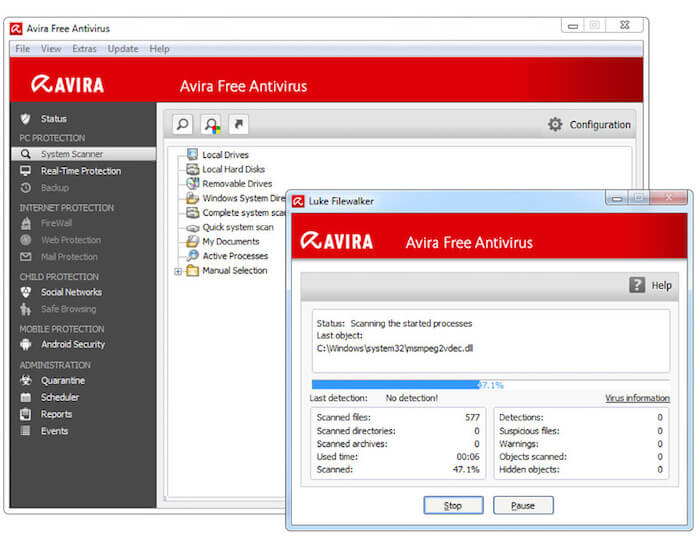Click the create shortcut arrow icon

click(238, 124)
